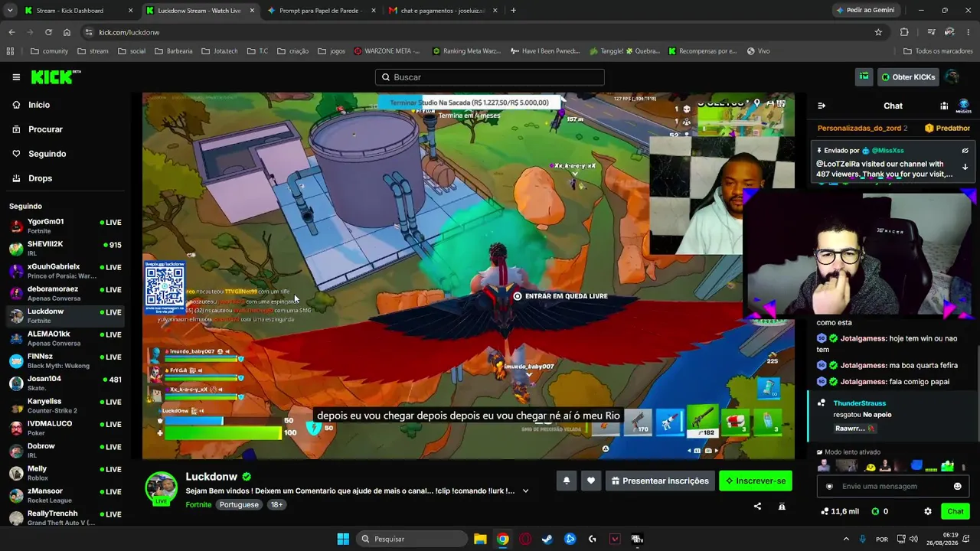Open a new Chrome tab

[513, 11]
